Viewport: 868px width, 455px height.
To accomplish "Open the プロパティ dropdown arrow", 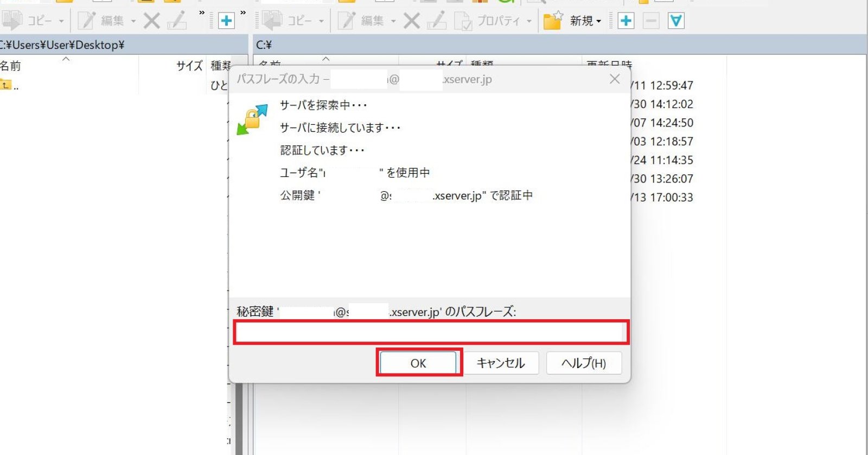I will coord(529,21).
